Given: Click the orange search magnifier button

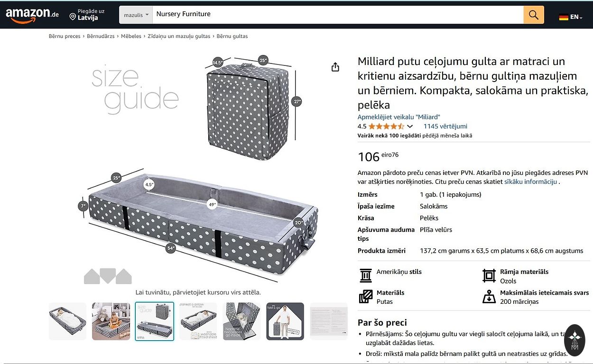Looking at the screenshot, I should (533, 15).
